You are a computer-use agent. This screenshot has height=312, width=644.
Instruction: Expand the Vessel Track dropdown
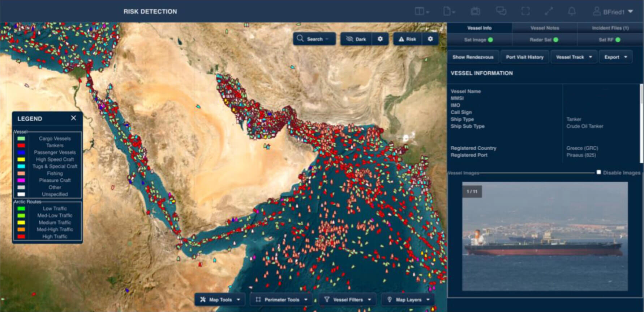[574, 57]
